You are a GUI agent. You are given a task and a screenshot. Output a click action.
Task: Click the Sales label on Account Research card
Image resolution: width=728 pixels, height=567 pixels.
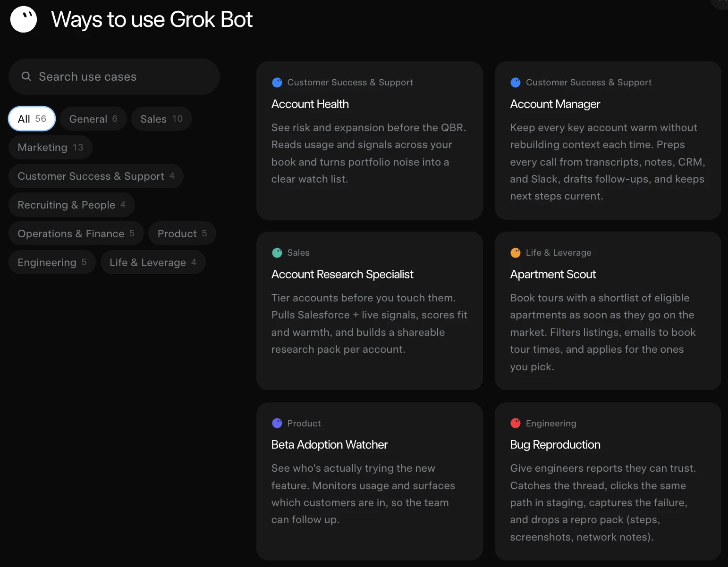298,253
